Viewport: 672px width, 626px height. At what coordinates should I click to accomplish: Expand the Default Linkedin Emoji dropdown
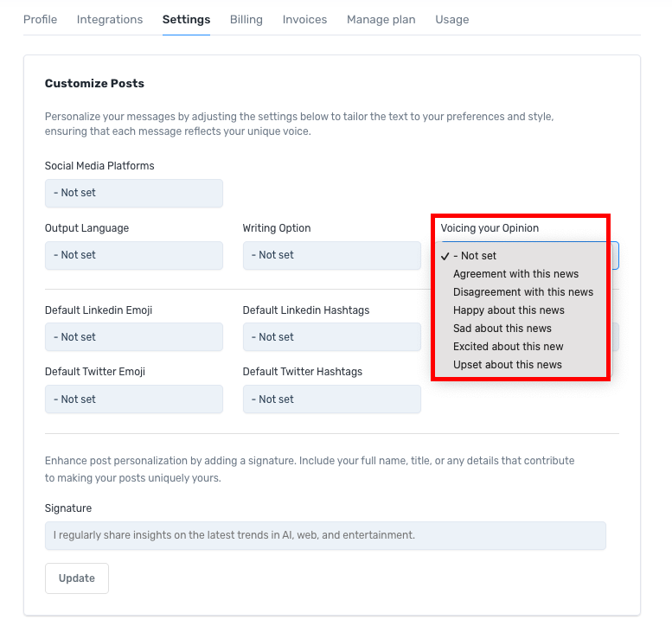[134, 337]
